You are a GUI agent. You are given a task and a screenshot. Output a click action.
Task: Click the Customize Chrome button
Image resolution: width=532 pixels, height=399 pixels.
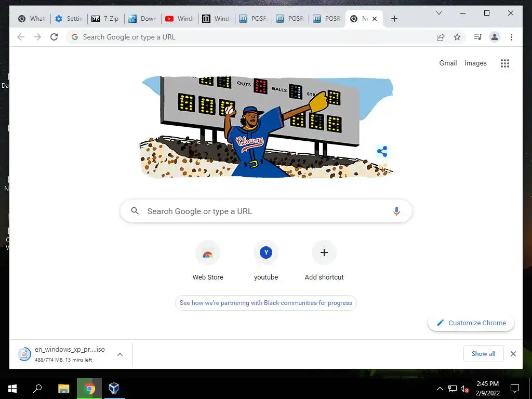tap(471, 323)
